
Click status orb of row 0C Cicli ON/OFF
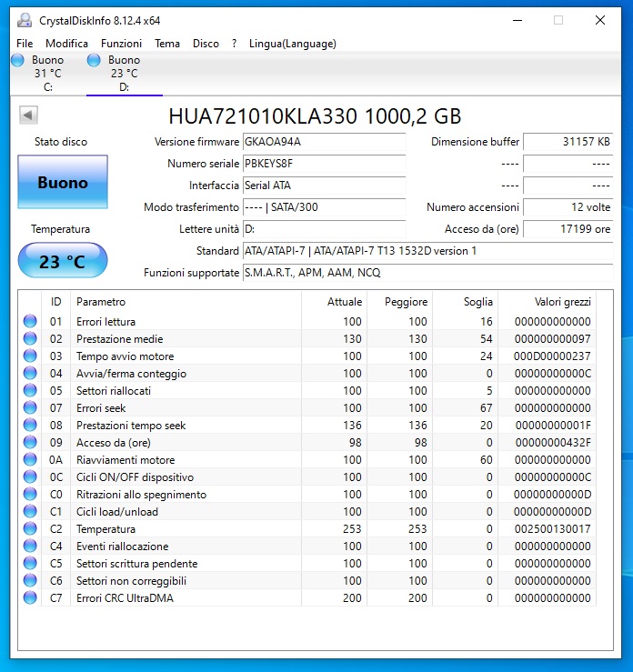tap(30, 477)
